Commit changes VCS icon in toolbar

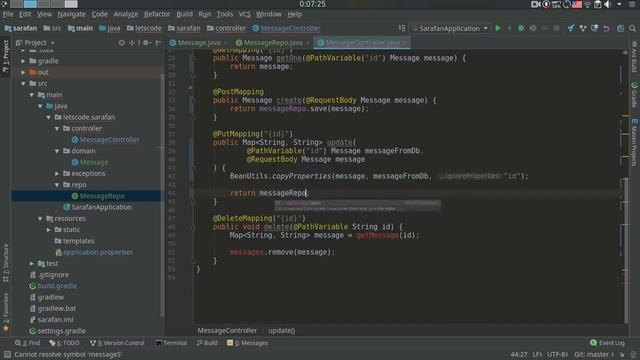[582, 29]
